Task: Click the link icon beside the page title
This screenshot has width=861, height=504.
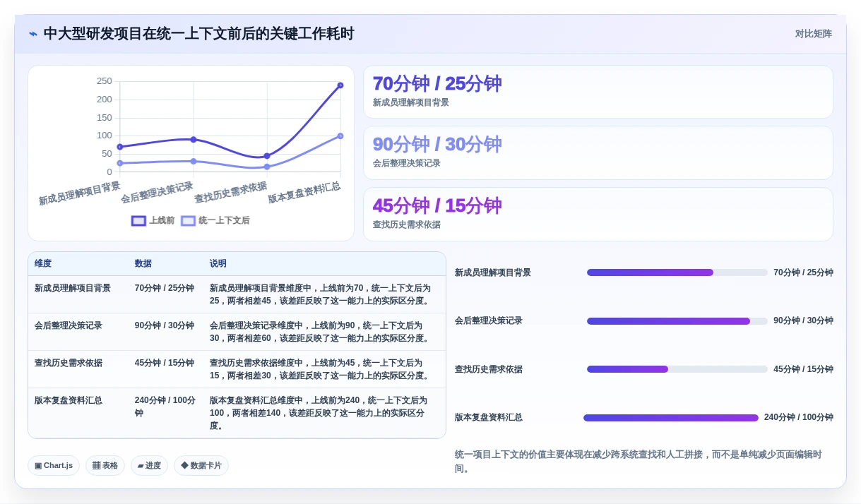Action: tap(33, 34)
